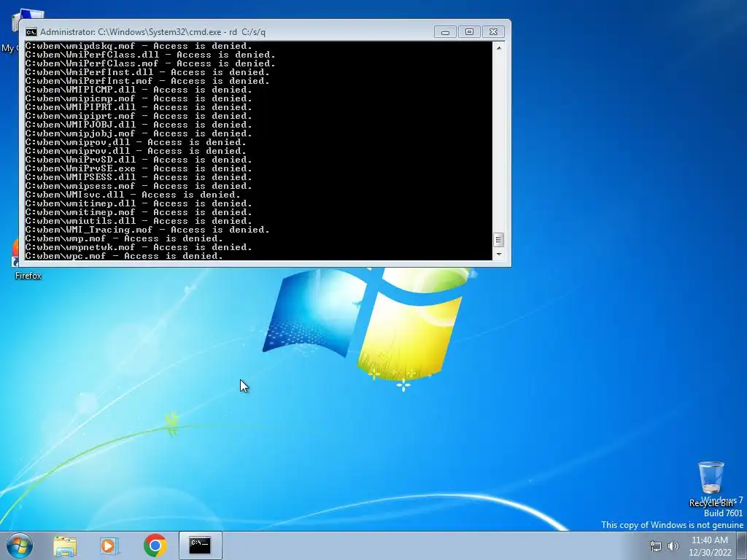This screenshot has height=560, width=747.
Task: Open the Windows Start orb
Action: point(20,545)
